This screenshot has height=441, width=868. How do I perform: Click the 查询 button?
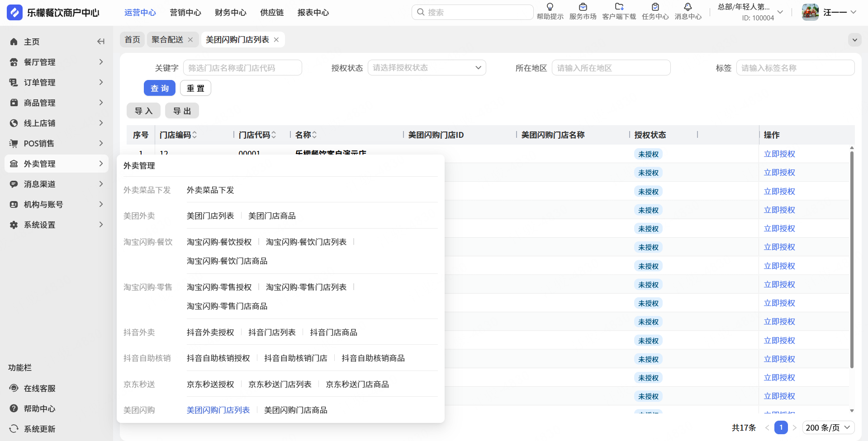coord(159,88)
